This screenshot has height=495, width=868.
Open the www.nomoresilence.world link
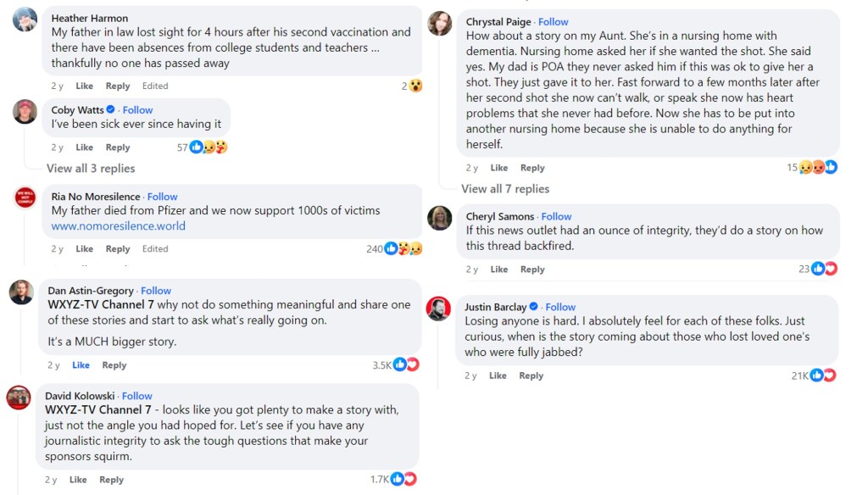click(x=118, y=226)
